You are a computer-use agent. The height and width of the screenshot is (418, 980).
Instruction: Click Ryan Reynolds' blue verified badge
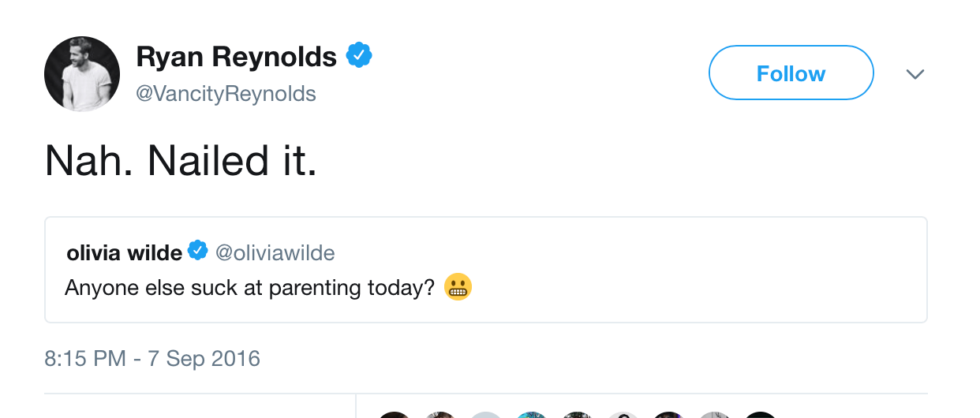coord(359,56)
